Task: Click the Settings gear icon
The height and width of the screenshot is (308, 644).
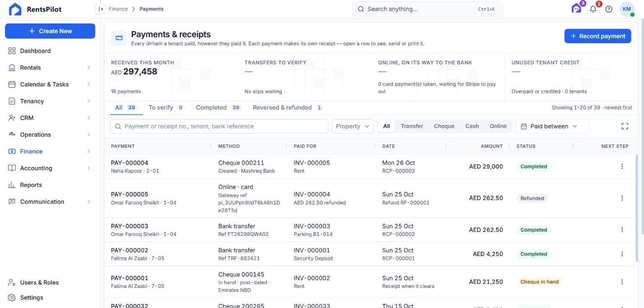Action: coord(12,298)
